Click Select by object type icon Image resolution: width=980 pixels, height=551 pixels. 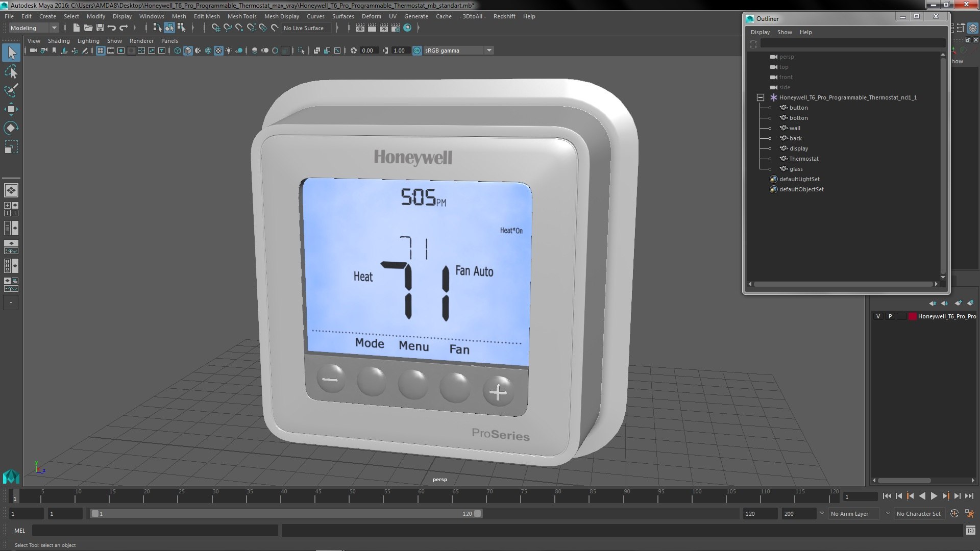(x=169, y=28)
